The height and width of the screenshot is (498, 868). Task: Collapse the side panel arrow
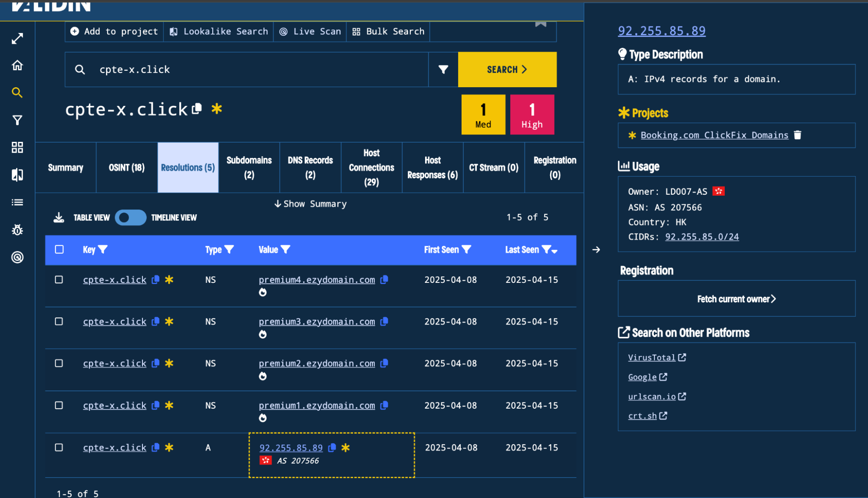click(x=596, y=249)
